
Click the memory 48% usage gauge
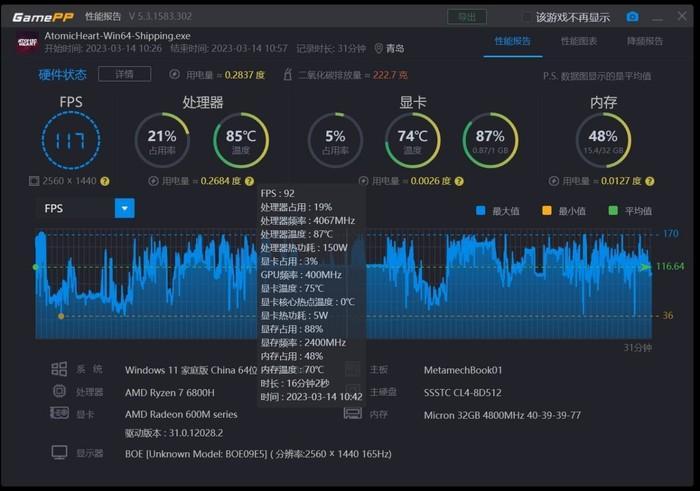(x=603, y=141)
